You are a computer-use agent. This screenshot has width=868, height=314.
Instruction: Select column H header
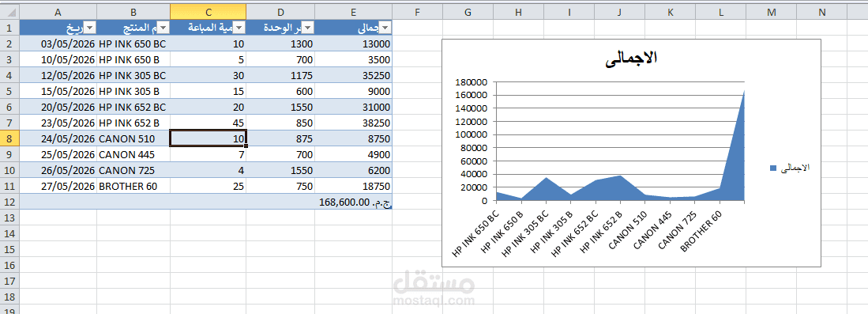click(519, 12)
